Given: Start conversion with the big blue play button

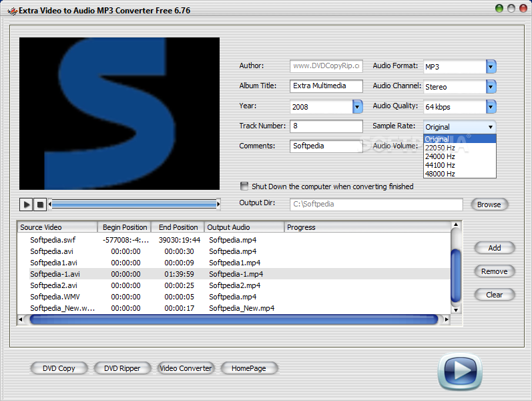Looking at the screenshot, I should tap(460, 371).
